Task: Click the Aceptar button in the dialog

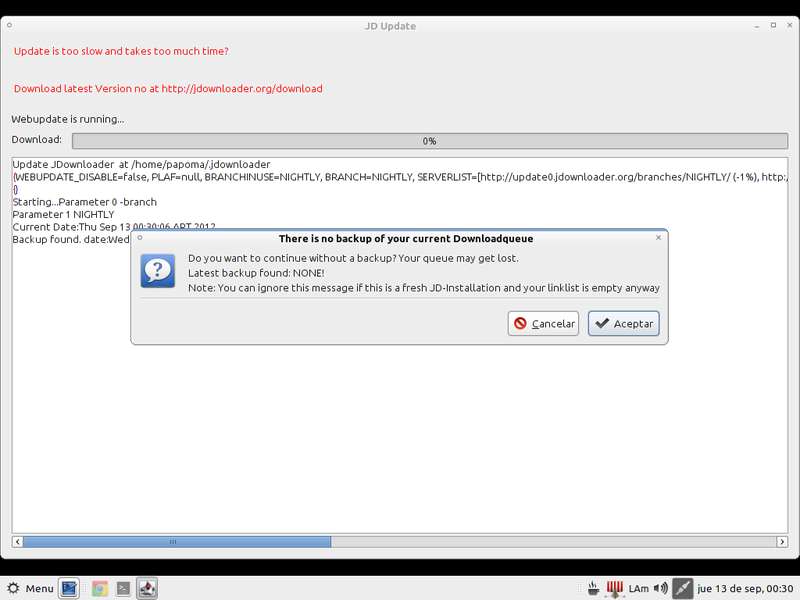Action: 623,323
